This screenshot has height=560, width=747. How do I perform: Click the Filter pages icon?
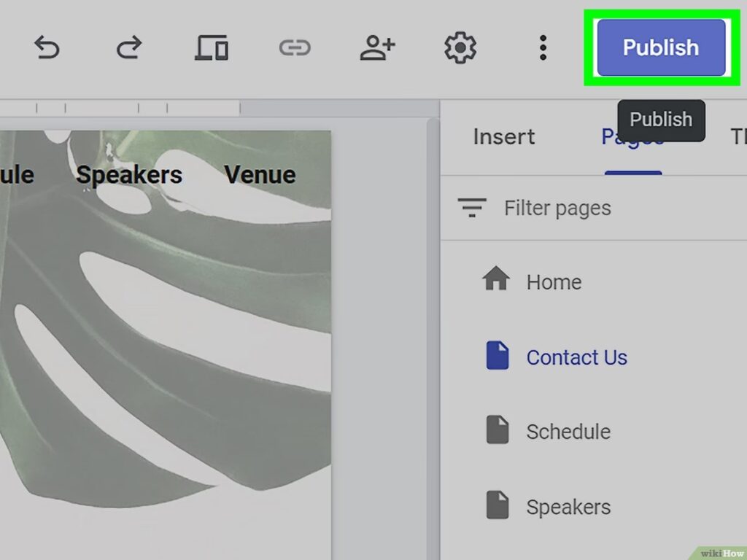[x=472, y=208]
